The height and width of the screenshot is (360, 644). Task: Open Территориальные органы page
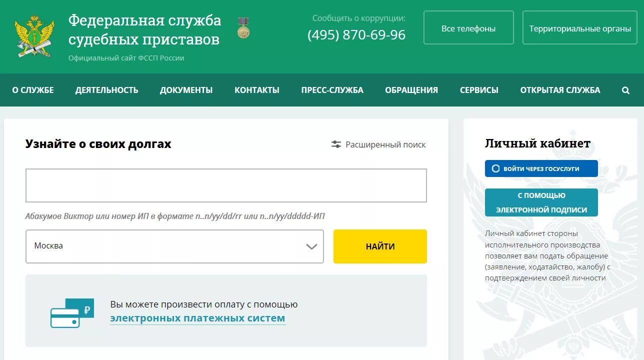point(579,28)
